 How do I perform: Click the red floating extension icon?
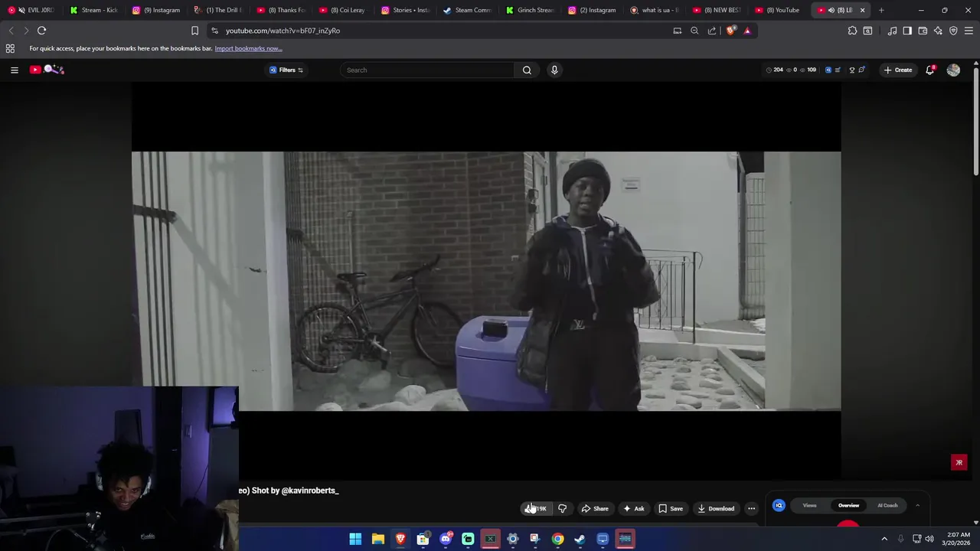pyautogui.click(x=959, y=462)
